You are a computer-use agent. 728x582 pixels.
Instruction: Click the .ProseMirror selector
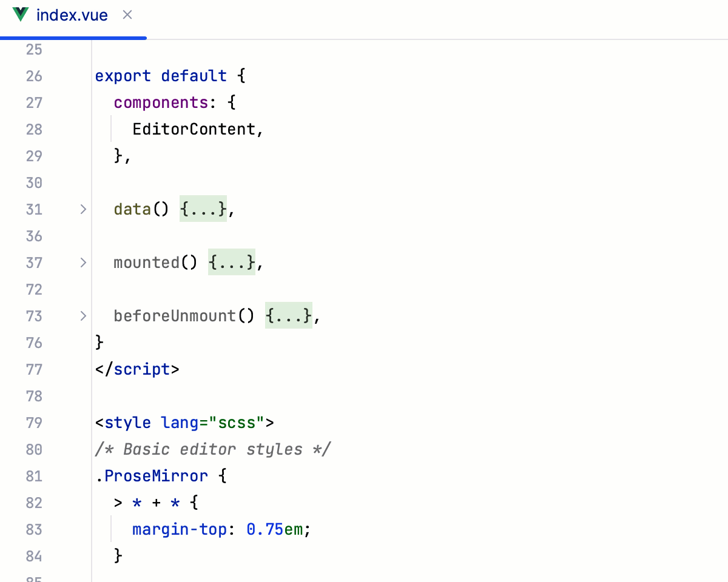(x=151, y=476)
